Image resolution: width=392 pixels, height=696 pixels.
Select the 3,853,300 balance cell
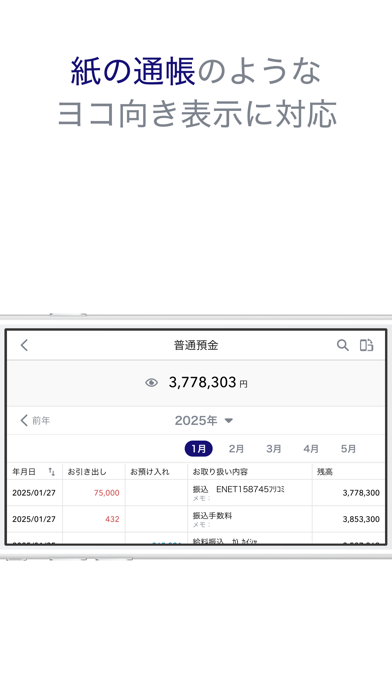361,519
